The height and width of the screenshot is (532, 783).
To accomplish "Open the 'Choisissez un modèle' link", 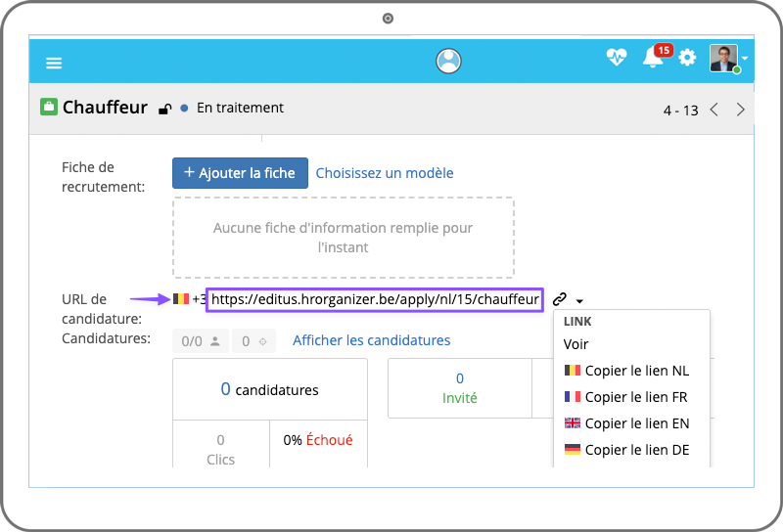I will [385, 173].
